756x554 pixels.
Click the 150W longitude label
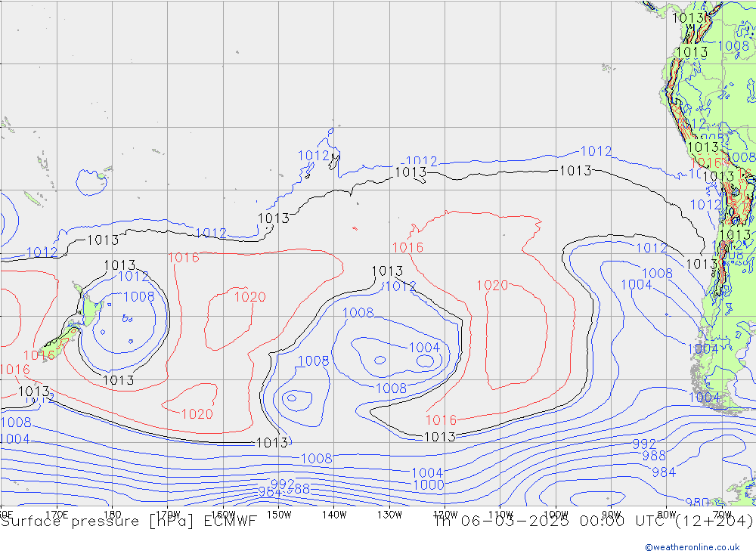click(x=278, y=514)
